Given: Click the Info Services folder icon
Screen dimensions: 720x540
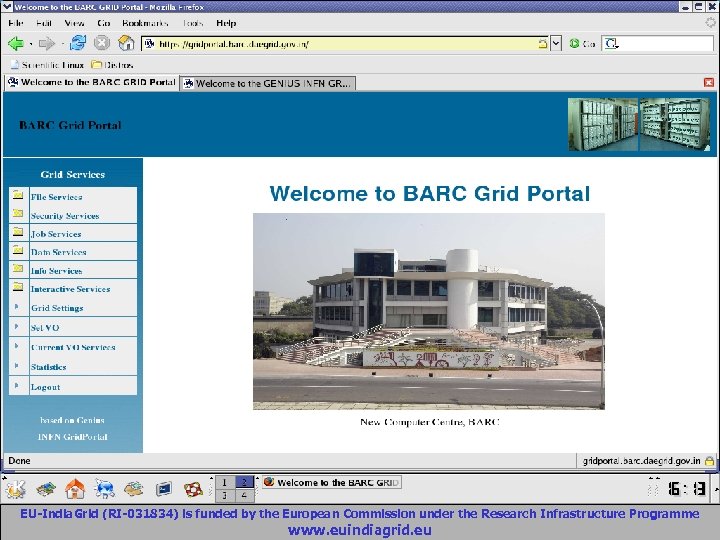Looking at the screenshot, I should click(x=18, y=268).
